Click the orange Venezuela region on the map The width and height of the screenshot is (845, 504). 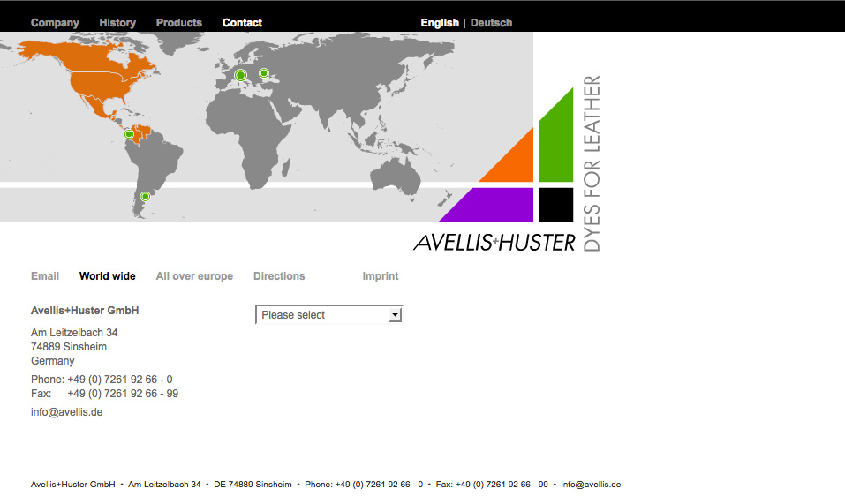[x=143, y=132]
